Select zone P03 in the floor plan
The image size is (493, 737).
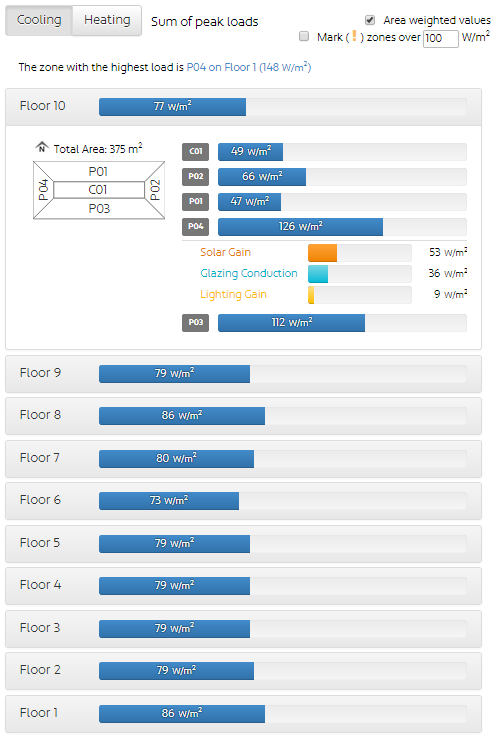click(x=99, y=209)
